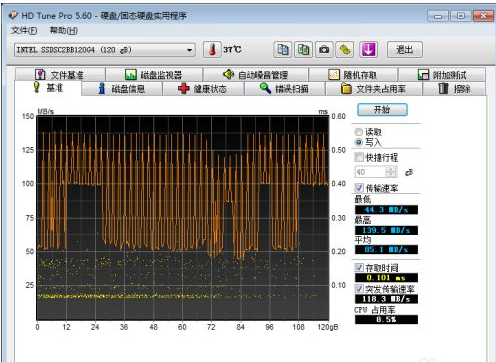Open the 文件(F) menu
Screen dimensions: 496x362
[24, 31]
